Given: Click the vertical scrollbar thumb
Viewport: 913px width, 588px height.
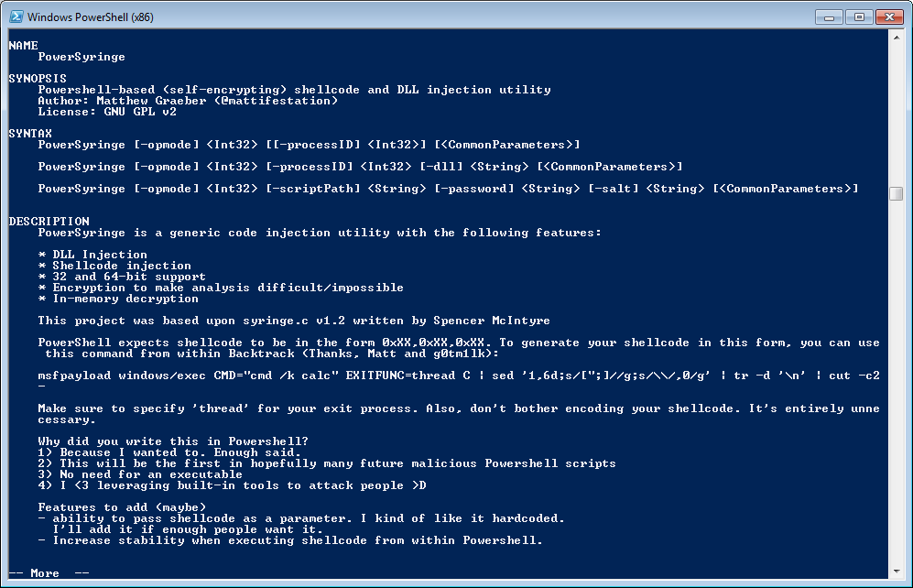Looking at the screenshot, I should pyautogui.click(x=897, y=193).
